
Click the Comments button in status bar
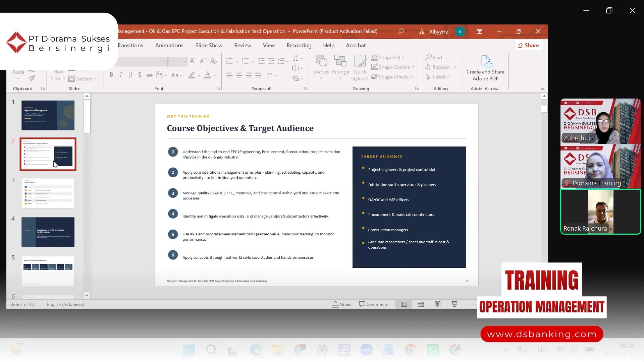[x=373, y=304]
